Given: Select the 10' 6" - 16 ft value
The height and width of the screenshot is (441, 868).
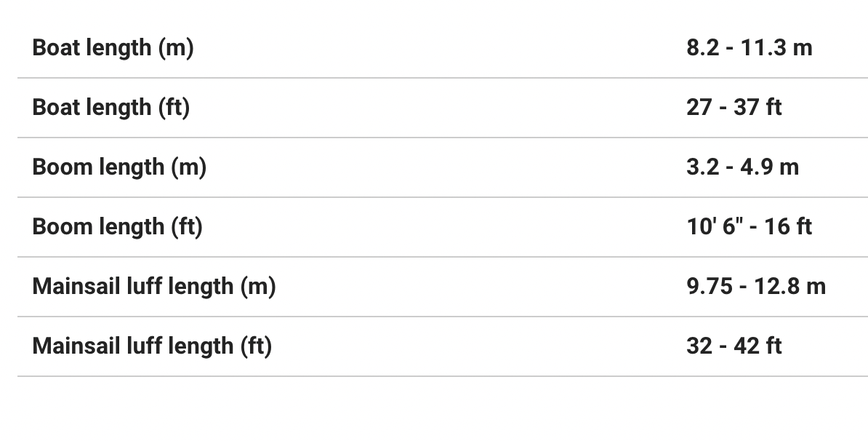Looking at the screenshot, I should [x=749, y=227].
